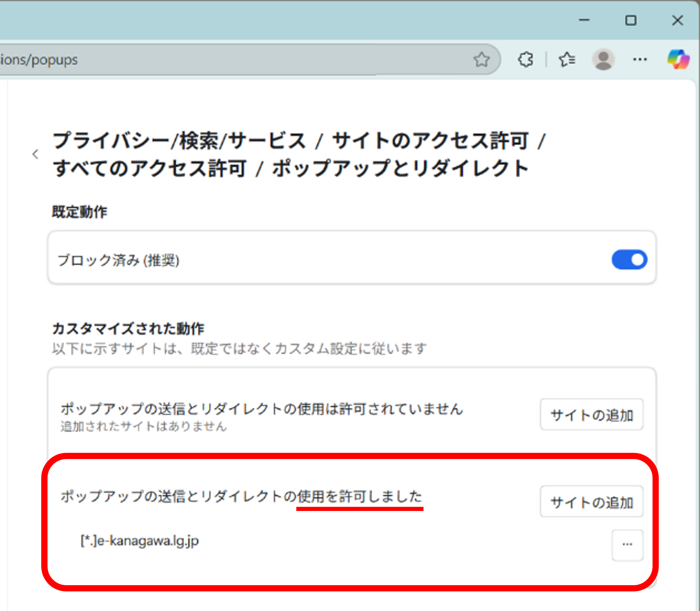
Task: Click サイトの追加 in the blocked sites row
Action: click(592, 415)
